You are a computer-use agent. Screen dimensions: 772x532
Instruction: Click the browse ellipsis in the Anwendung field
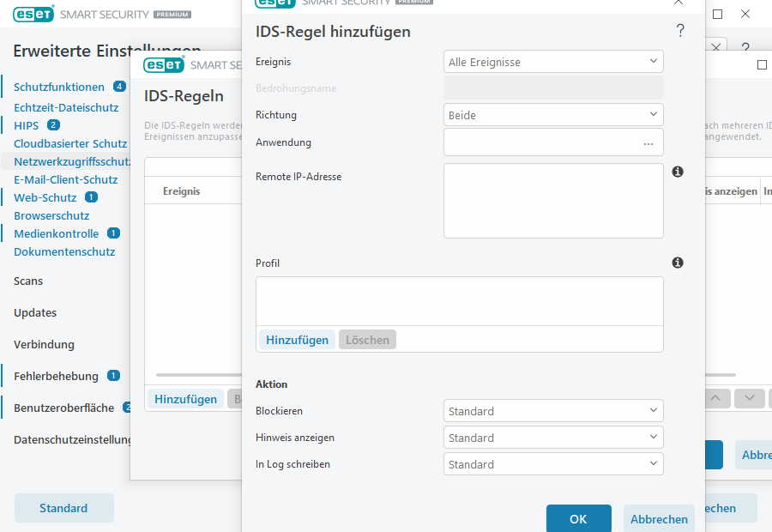tap(648, 143)
